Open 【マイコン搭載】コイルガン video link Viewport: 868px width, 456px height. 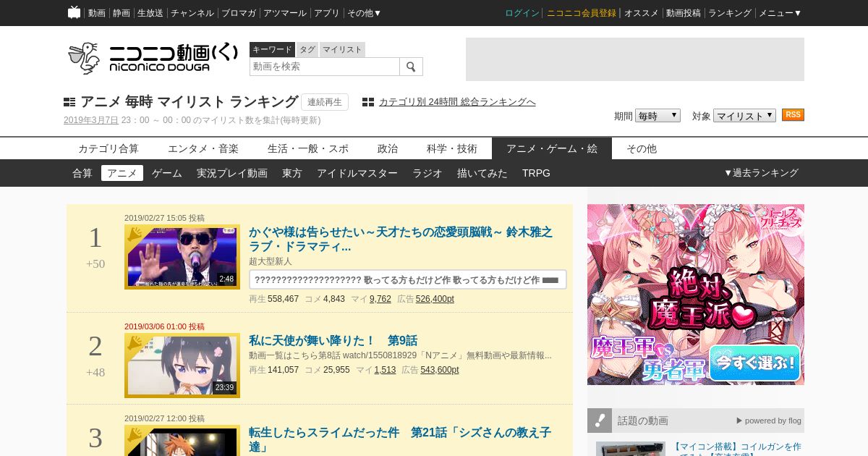736,448
